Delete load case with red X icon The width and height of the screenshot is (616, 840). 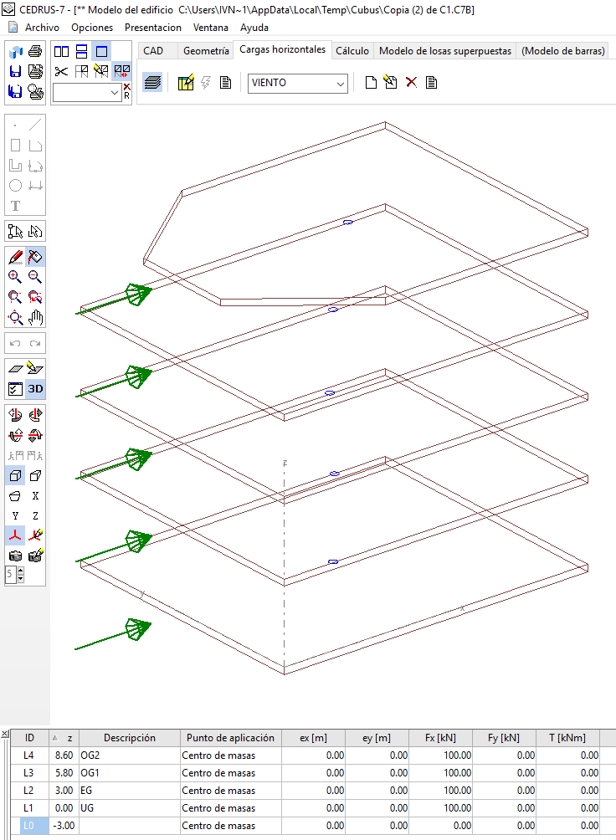pyautogui.click(x=411, y=83)
